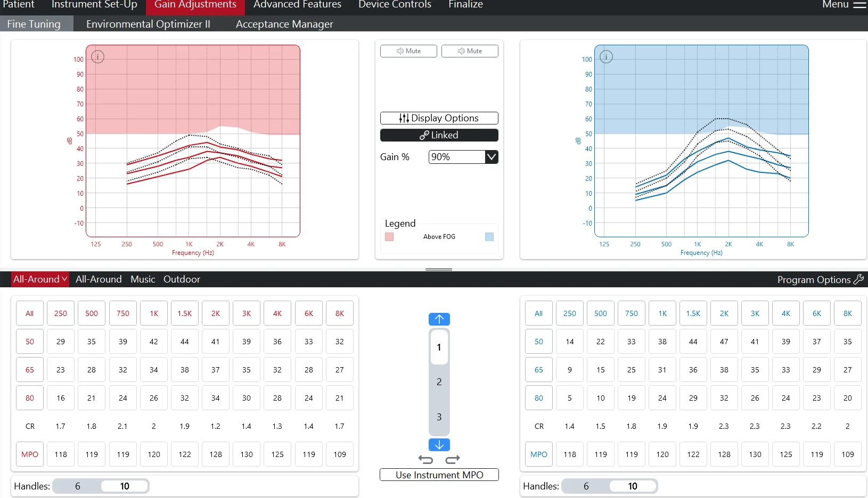Select right 2K frequency column button
Viewport: 868px width, 498px height.
click(724, 313)
